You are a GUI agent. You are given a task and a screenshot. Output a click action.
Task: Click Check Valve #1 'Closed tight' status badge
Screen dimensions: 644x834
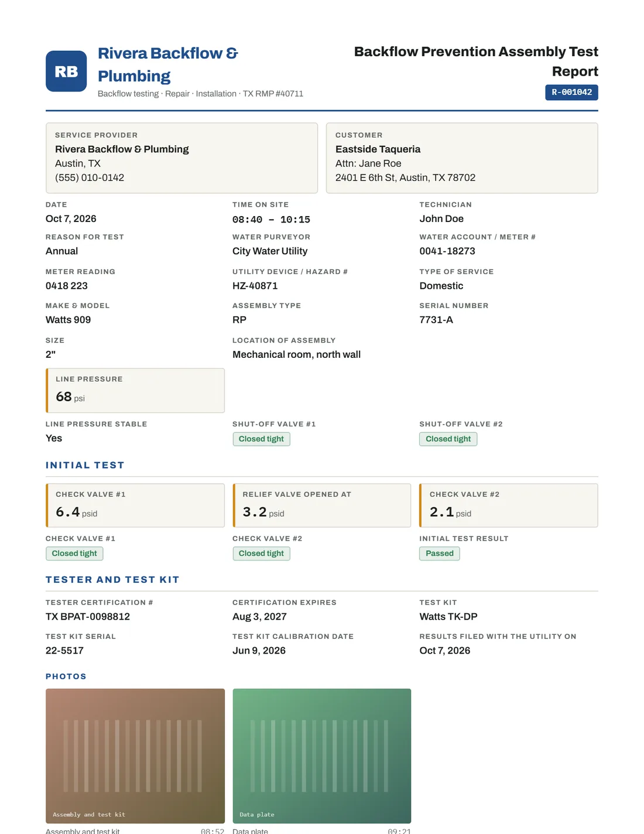click(x=74, y=553)
